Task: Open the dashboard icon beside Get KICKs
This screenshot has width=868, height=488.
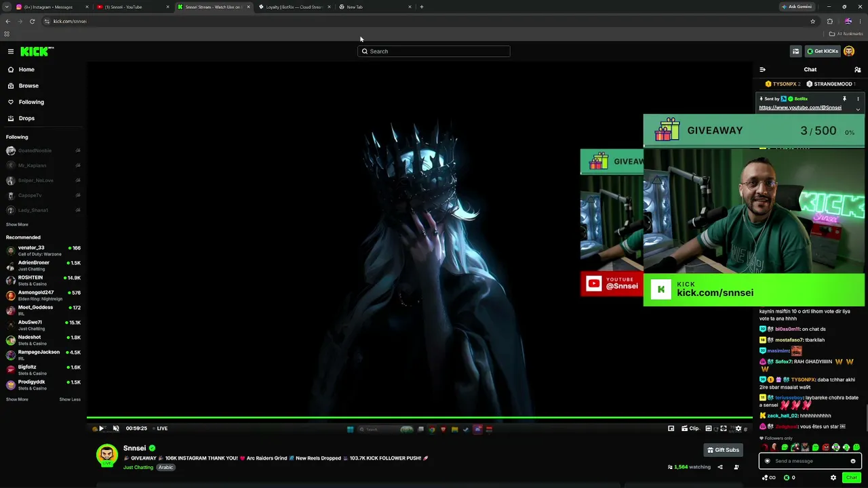Action: coord(796,52)
